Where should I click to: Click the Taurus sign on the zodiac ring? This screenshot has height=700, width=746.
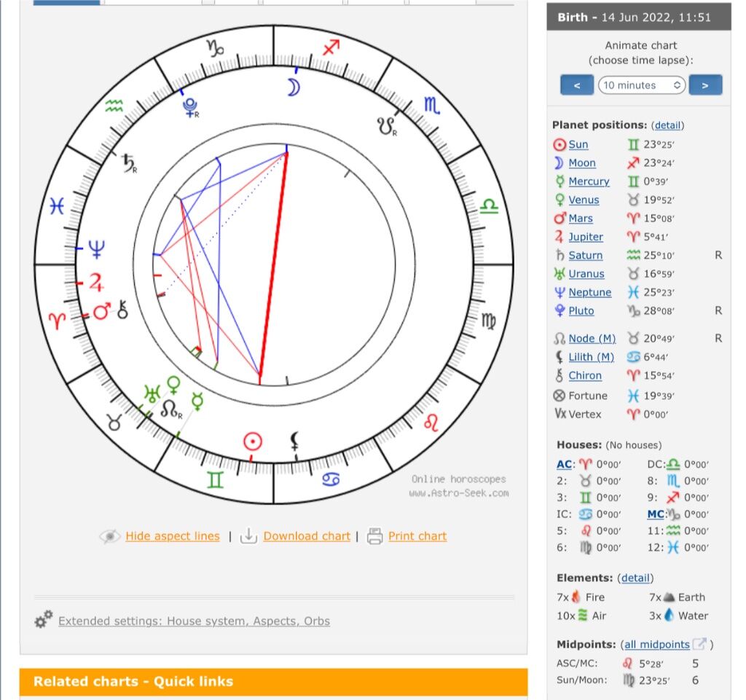point(114,422)
